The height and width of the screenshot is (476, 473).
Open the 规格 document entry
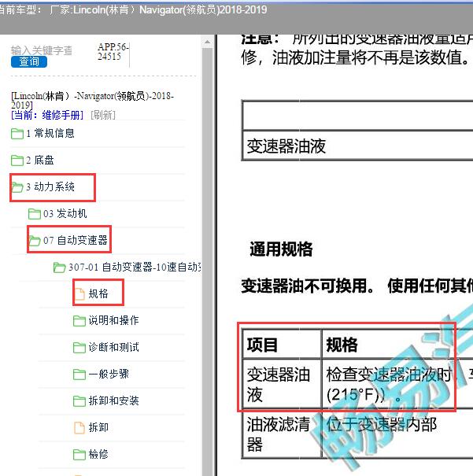(98, 293)
